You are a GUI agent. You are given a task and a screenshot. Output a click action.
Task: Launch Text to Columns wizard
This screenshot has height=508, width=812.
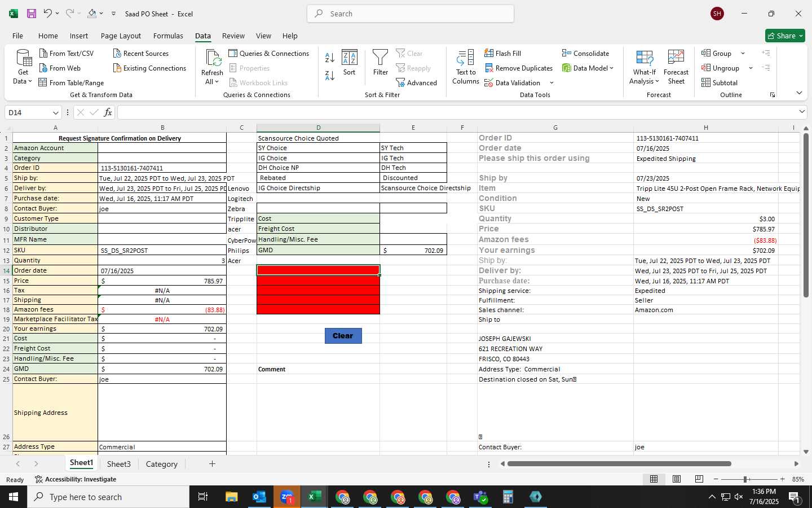coord(466,67)
